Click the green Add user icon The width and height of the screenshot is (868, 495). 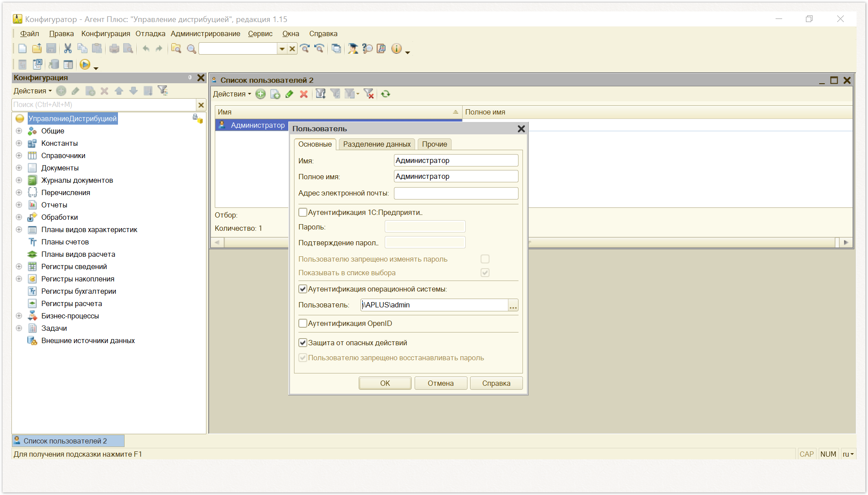tap(261, 94)
